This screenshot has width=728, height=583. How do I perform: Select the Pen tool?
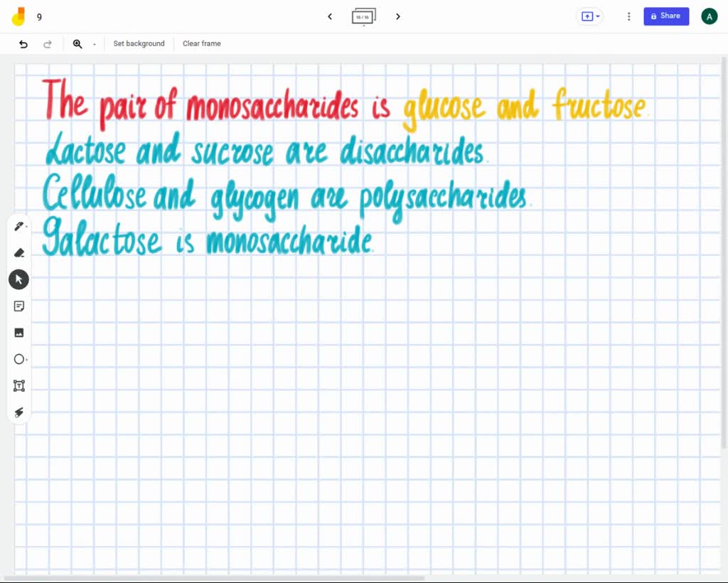click(19, 225)
